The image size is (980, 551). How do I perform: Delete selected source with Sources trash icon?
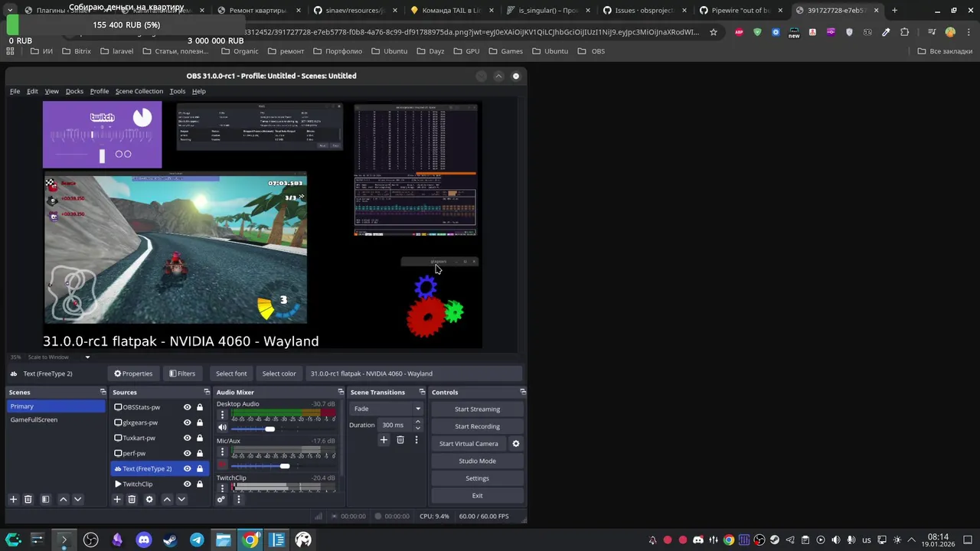point(132,499)
